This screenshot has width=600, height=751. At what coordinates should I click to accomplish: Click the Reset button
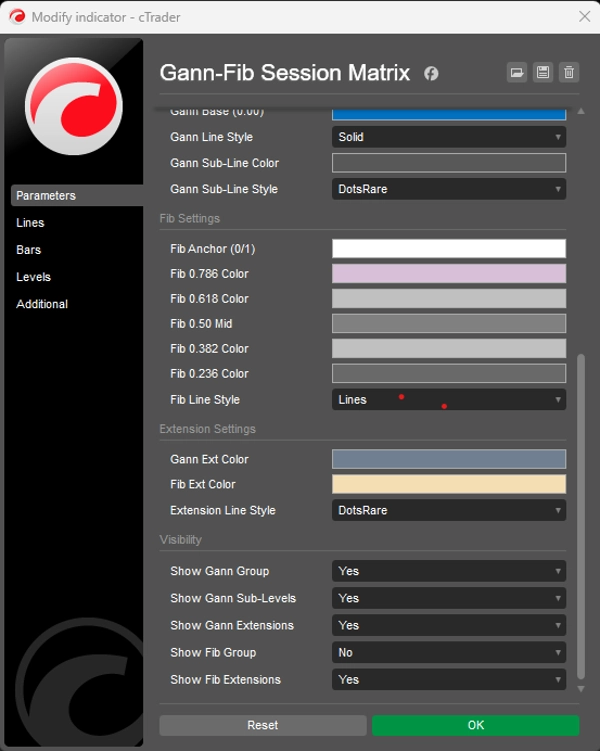tap(262, 725)
